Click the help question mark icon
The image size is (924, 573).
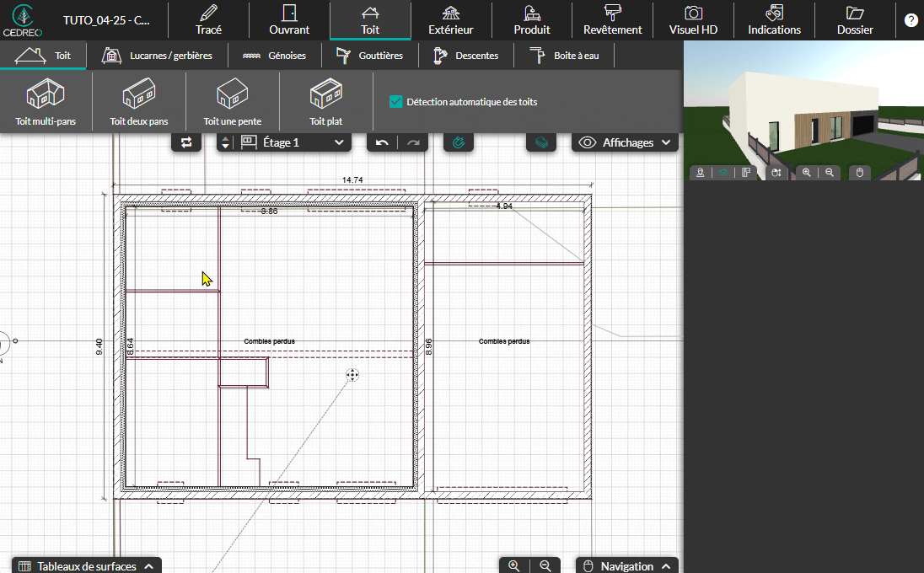[x=911, y=20]
